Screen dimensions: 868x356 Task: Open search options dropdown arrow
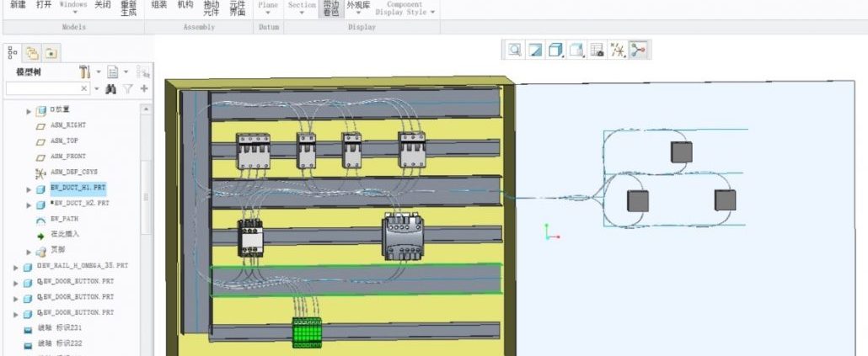point(97,88)
